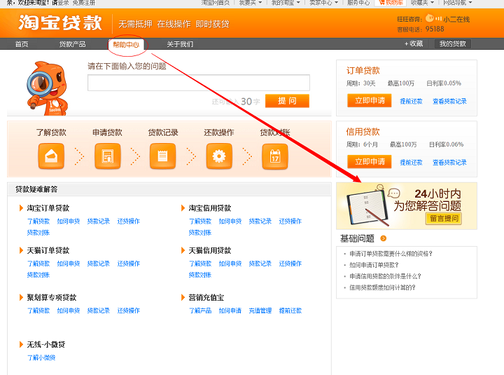Click 贷款对账 link under 淘宝订单贷款
This screenshot has height=375, width=504.
(38, 233)
